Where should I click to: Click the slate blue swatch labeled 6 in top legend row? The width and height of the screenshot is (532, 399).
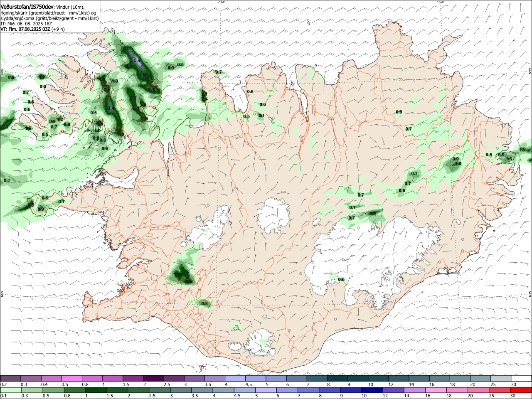[x=296, y=378]
